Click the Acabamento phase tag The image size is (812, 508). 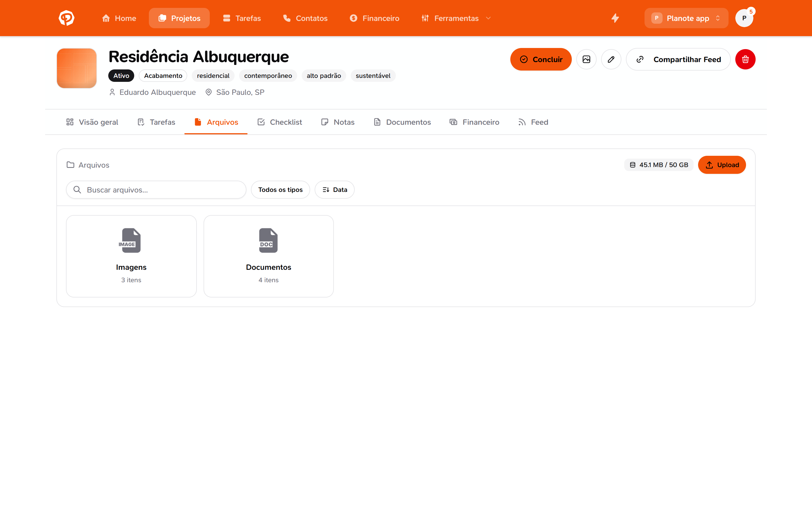[x=163, y=76]
